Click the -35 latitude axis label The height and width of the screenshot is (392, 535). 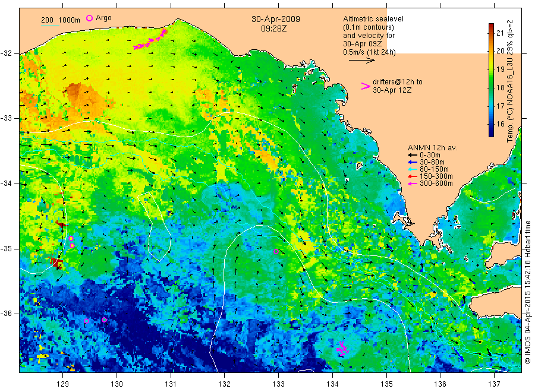coord(6,249)
